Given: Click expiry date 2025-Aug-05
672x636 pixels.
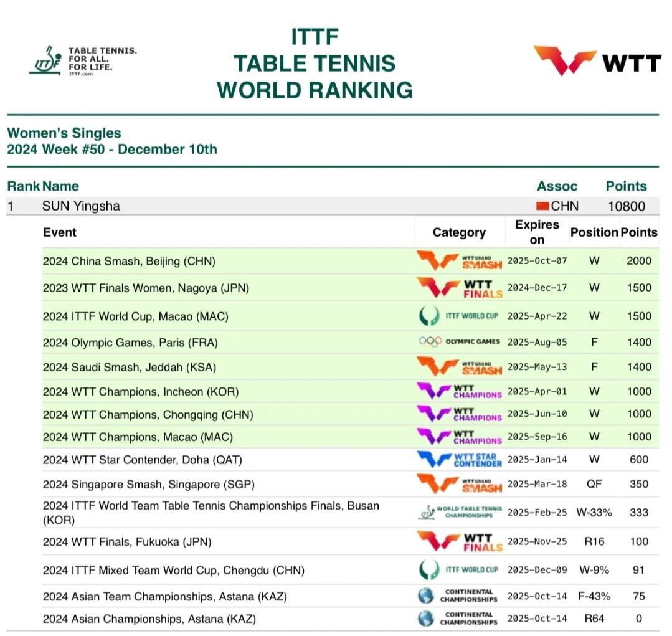Looking at the screenshot, I should pyautogui.click(x=537, y=342).
